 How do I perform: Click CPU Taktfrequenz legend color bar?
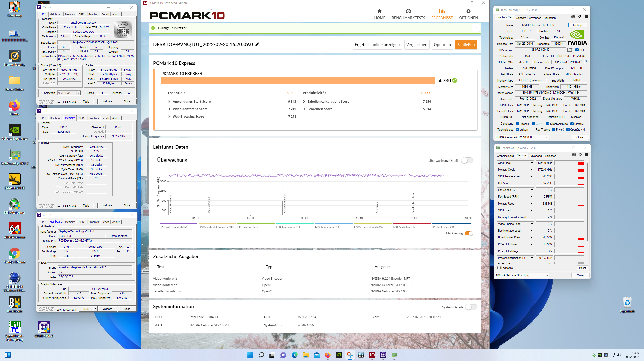tap(178, 224)
